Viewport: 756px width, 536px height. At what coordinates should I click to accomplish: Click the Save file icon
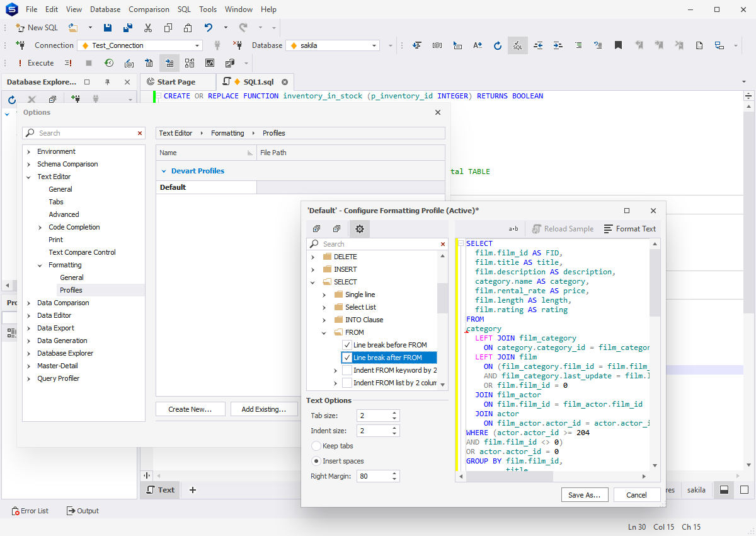click(108, 28)
